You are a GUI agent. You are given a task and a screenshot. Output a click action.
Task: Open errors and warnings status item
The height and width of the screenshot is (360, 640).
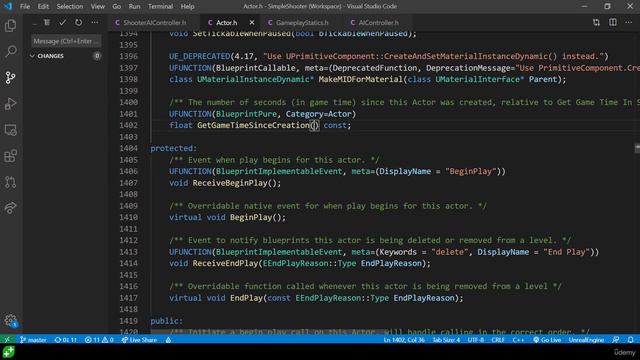point(99,340)
